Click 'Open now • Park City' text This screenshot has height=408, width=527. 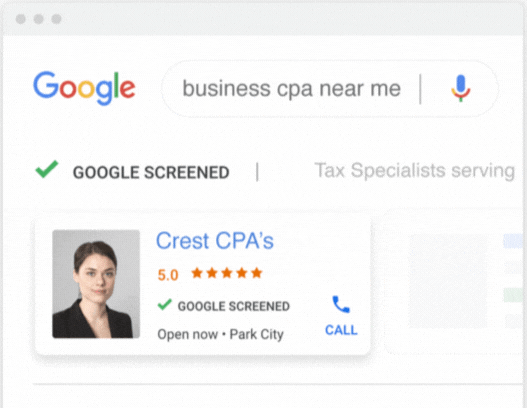[220, 334]
